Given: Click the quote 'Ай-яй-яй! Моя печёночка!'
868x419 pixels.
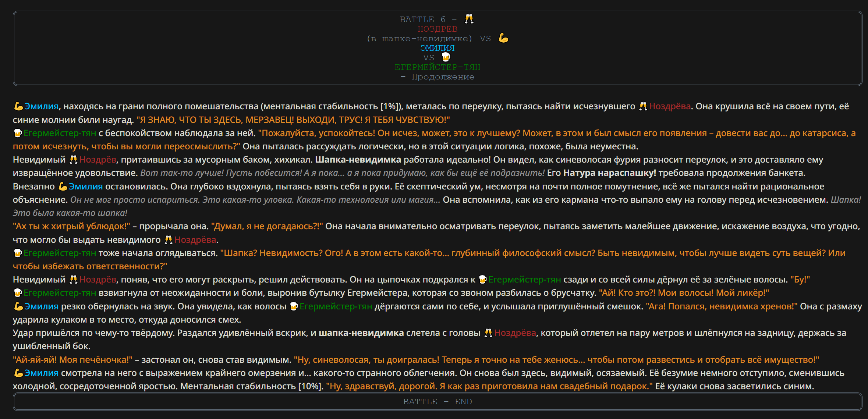Looking at the screenshot, I should click(x=73, y=359).
